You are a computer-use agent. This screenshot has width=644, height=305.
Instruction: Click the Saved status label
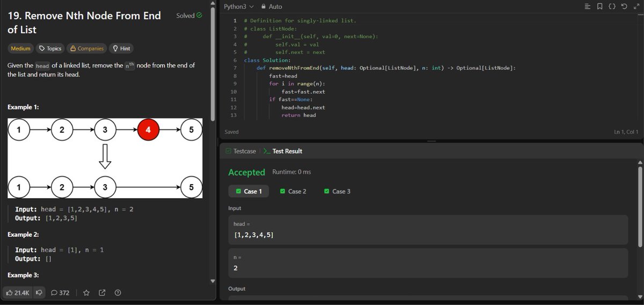tap(232, 132)
